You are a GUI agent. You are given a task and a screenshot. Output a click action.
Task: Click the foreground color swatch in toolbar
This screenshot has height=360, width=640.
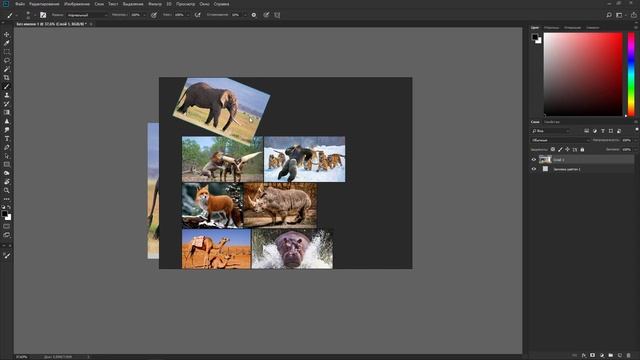coord(4,214)
